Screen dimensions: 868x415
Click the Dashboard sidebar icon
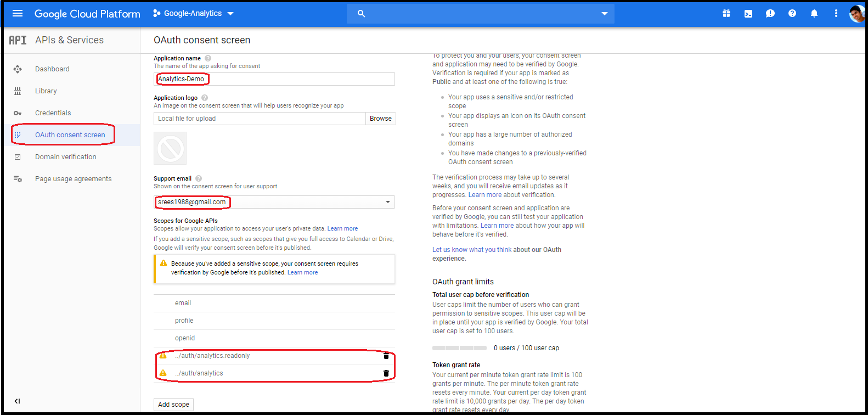pyautogui.click(x=18, y=69)
